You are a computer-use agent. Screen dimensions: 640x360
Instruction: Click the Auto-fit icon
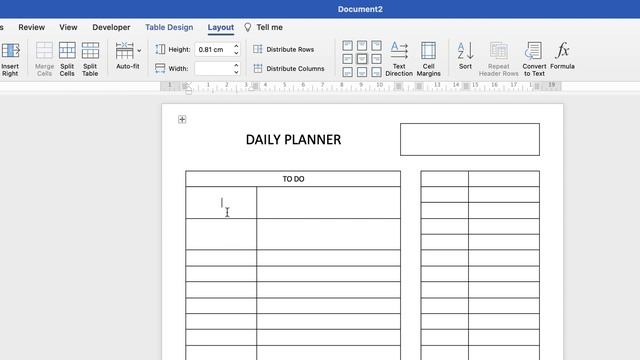tap(124, 51)
